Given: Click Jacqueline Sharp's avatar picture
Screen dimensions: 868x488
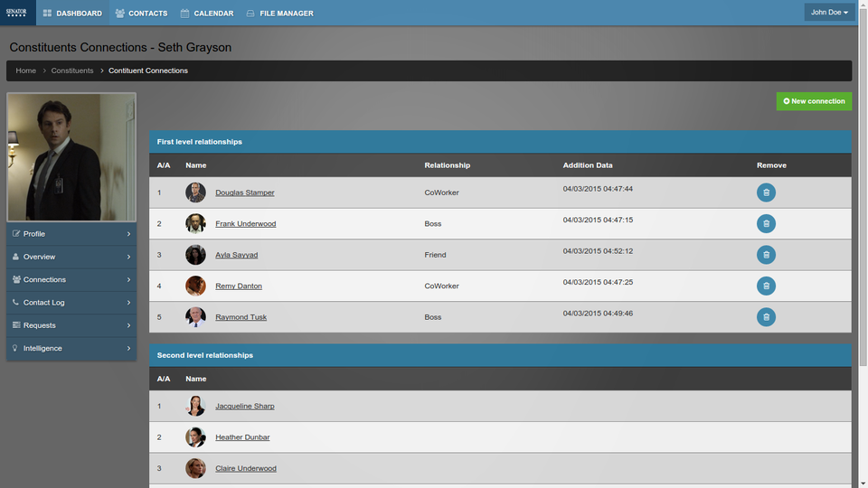Looking at the screenshot, I should (195, 406).
